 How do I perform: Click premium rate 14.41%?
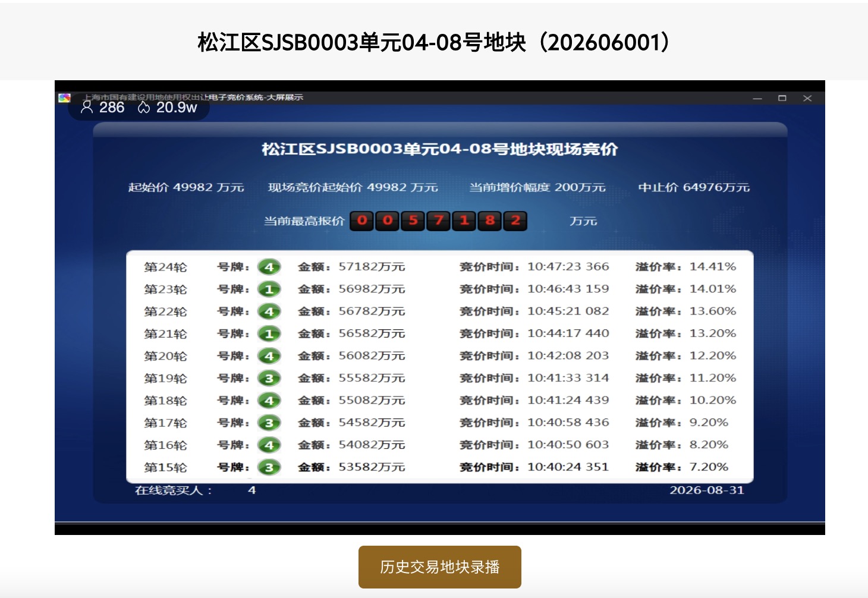[713, 267]
